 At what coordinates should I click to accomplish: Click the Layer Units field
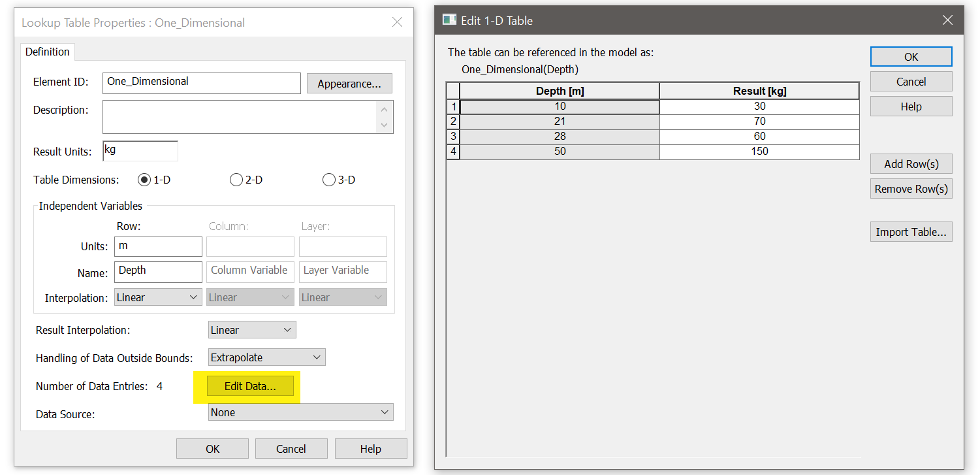pos(343,246)
